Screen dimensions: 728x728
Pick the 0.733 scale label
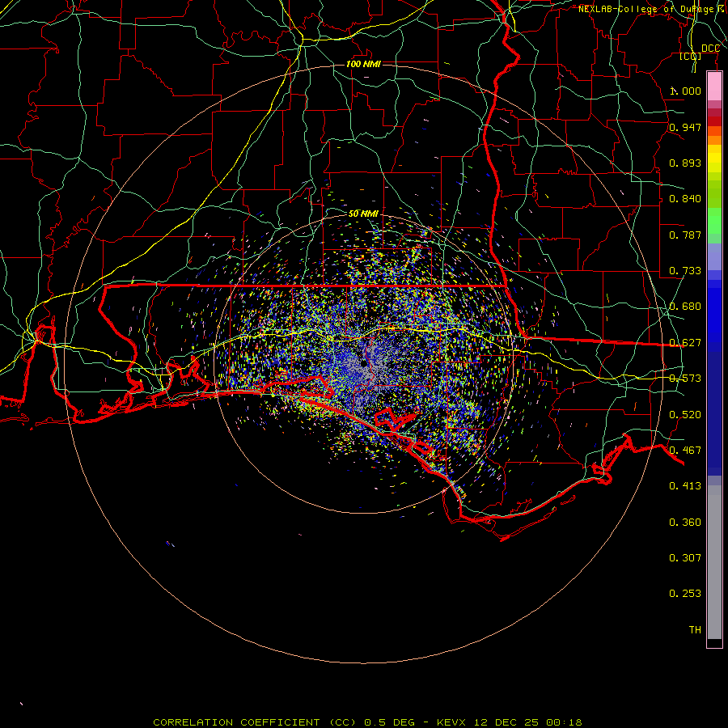pos(685,271)
